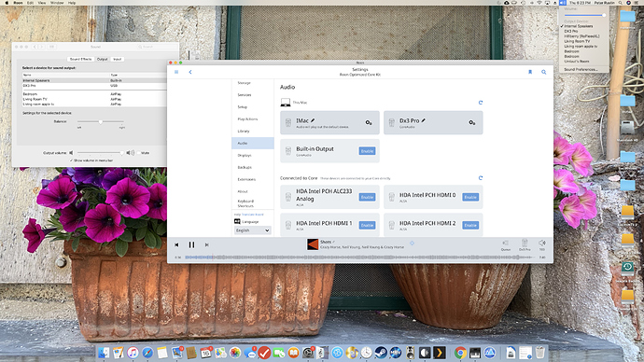Image resolution: width=644 pixels, height=362 pixels.
Task: Enable HDA Intel PCH HDMI 2
Action: 470,225
